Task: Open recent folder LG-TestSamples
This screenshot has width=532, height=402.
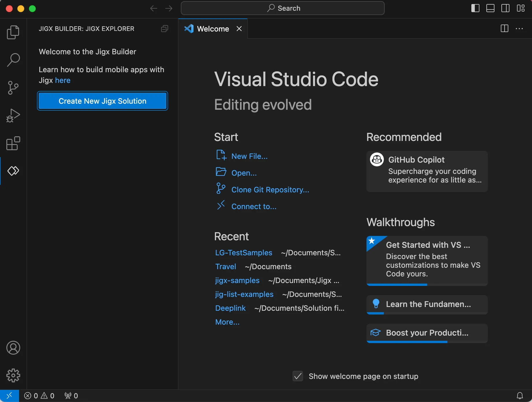Action: pyautogui.click(x=244, y=253)
